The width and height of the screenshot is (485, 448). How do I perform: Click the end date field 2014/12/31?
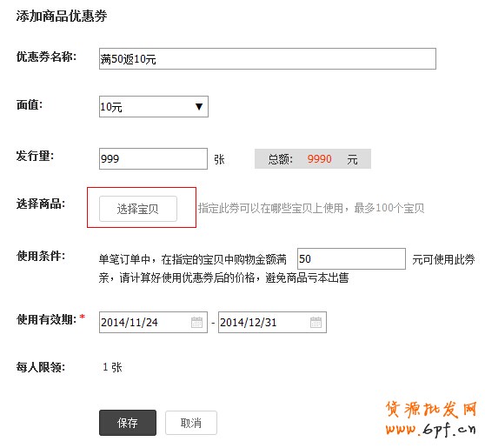click(272, 323)
